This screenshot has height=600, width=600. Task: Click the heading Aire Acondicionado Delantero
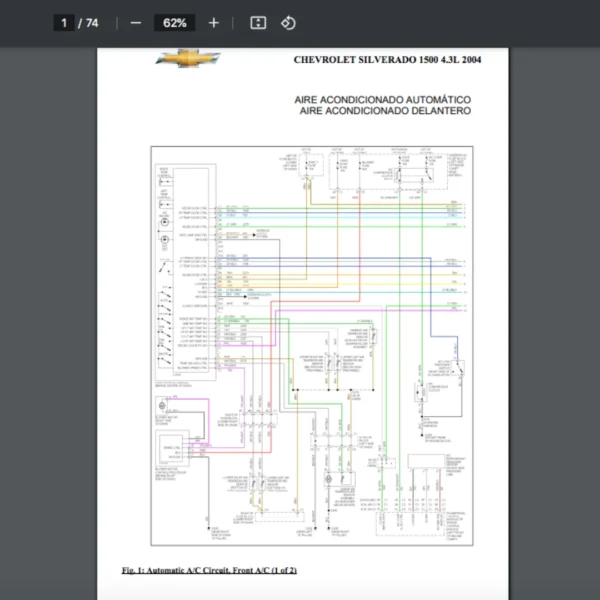click(x=384, y=111)
